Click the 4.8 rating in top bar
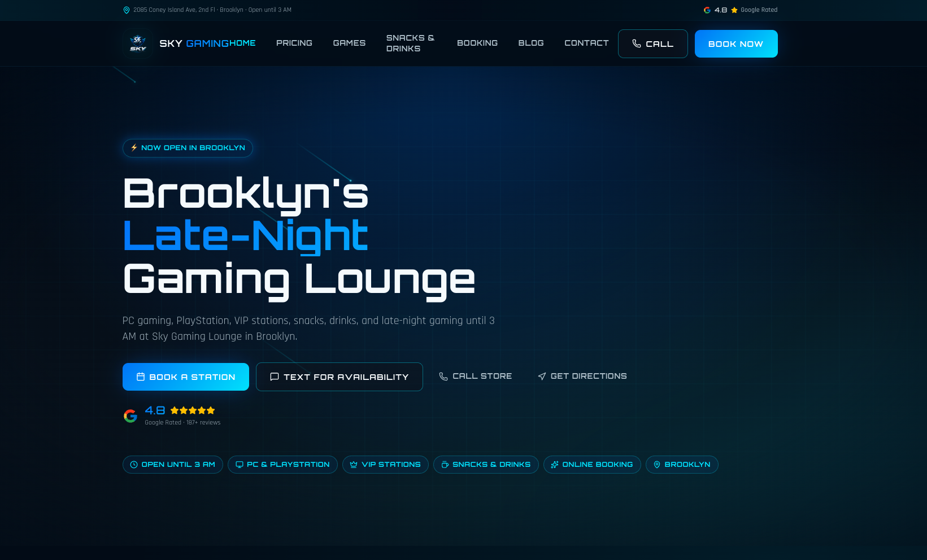The width and height of the screenshot is (927, 560). tap(721, 10)
